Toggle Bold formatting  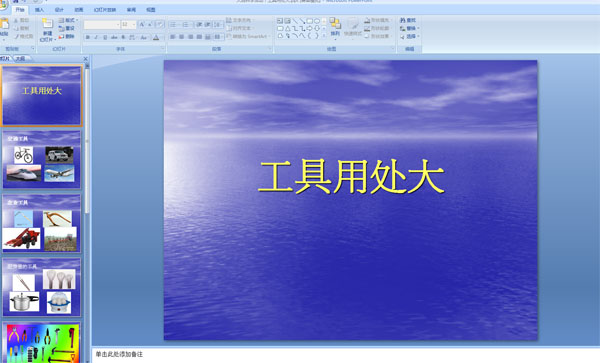[88, 37]
